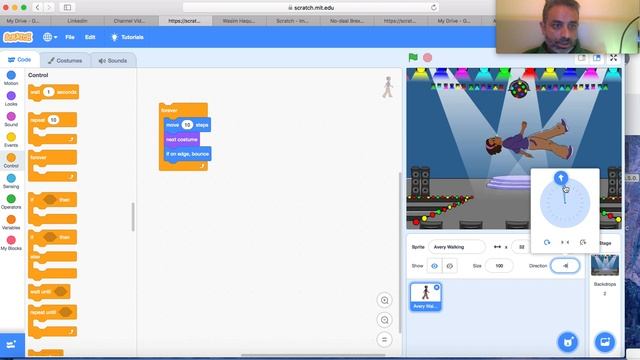This screenshot has width=640, height=360.
Task: Click the Direction input field
Action: coord(565,266)
